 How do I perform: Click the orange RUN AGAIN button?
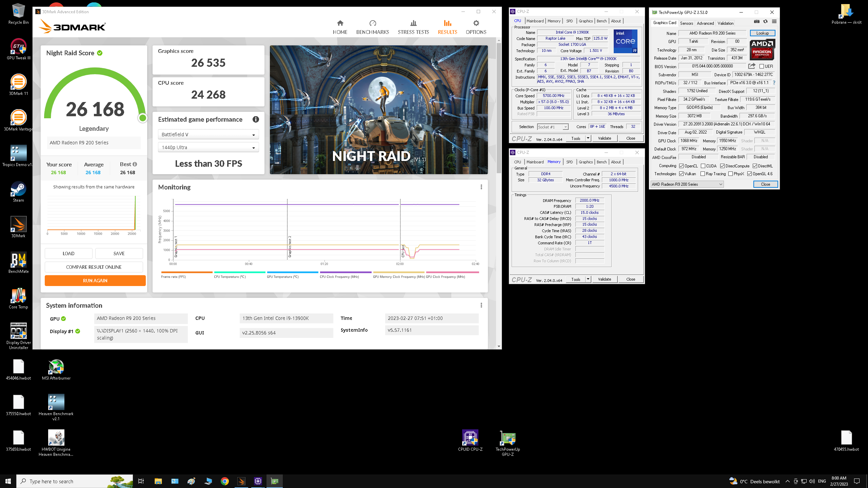coord(95,281)
